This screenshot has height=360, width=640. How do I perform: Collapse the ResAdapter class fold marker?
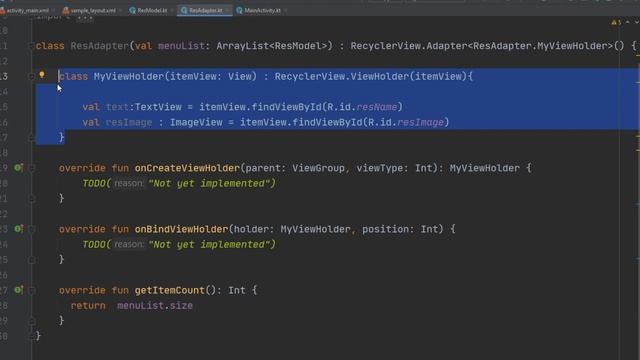31,46
